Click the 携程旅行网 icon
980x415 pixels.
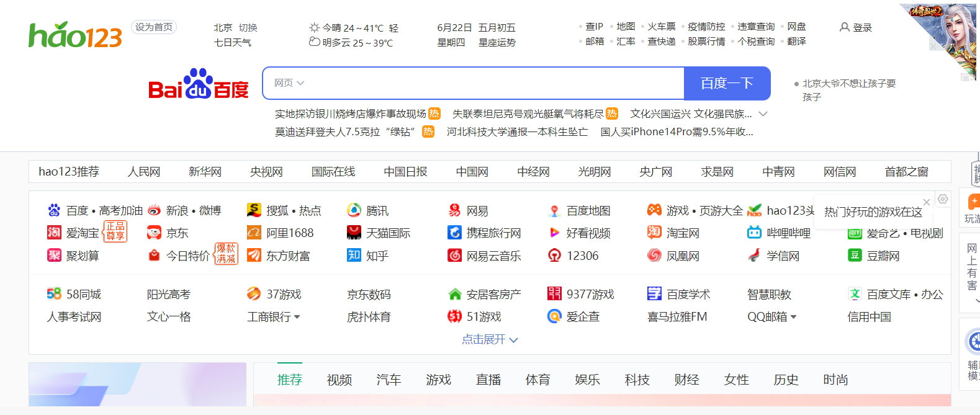click(454, 233)
